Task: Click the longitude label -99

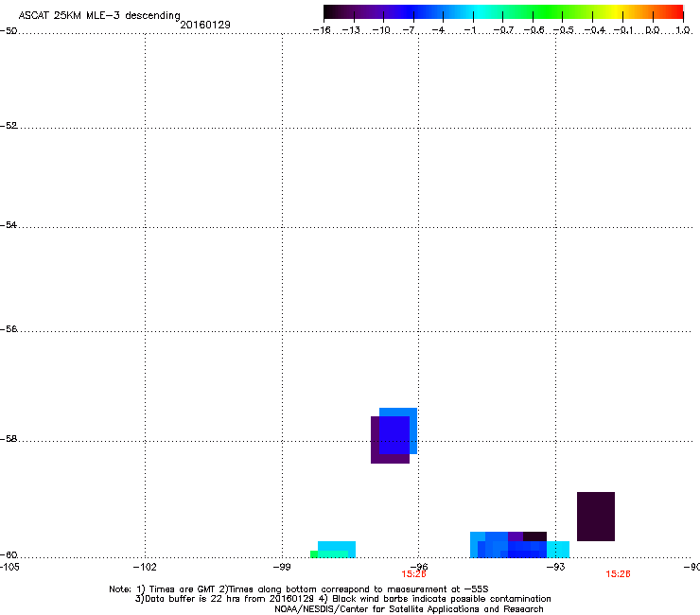Action: coord(282,567)
